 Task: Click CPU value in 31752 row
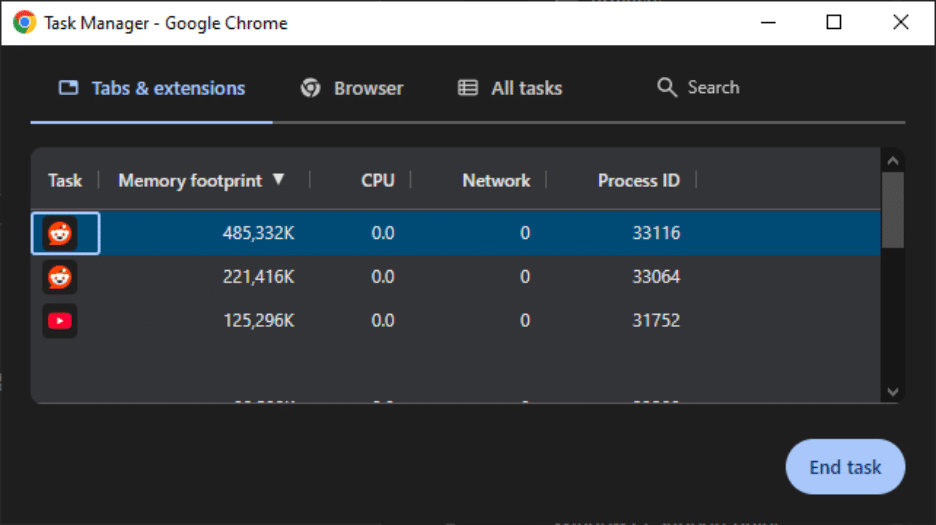pos(383,321)
